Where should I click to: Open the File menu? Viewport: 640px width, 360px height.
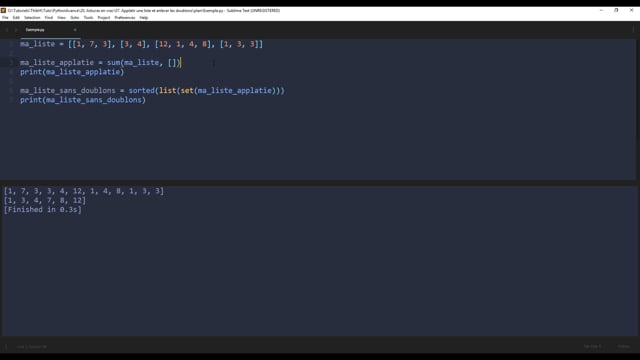5,18
